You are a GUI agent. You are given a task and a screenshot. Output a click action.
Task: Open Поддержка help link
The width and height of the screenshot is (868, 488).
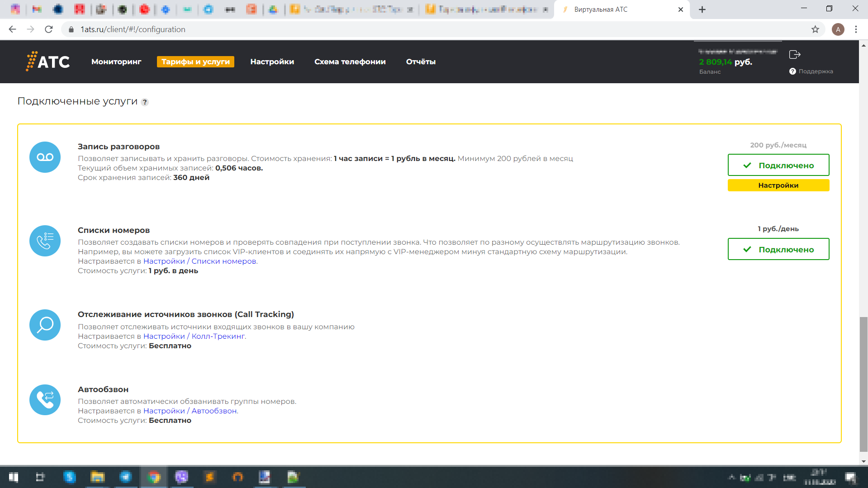pos(811,71)
